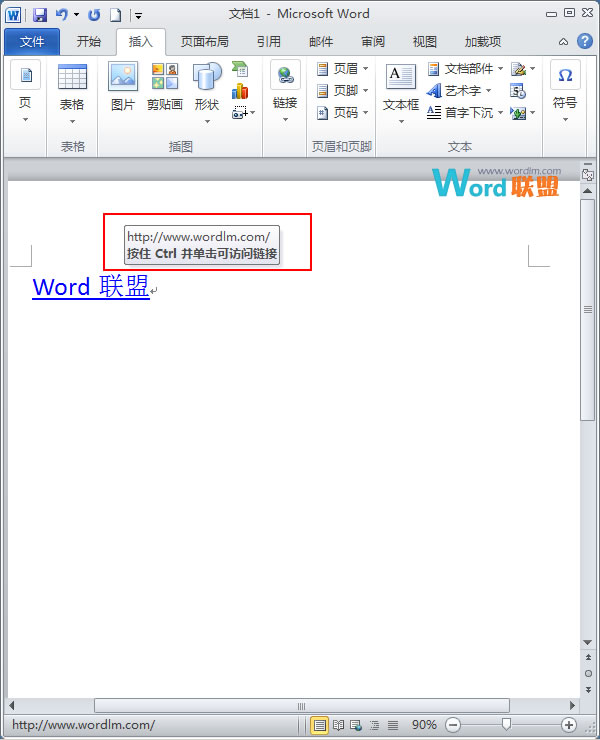Click the 图片 (Picture) insert icon
Image resolution: width=600 pixels, height=740 pixels.
click(x=123, y=85)
